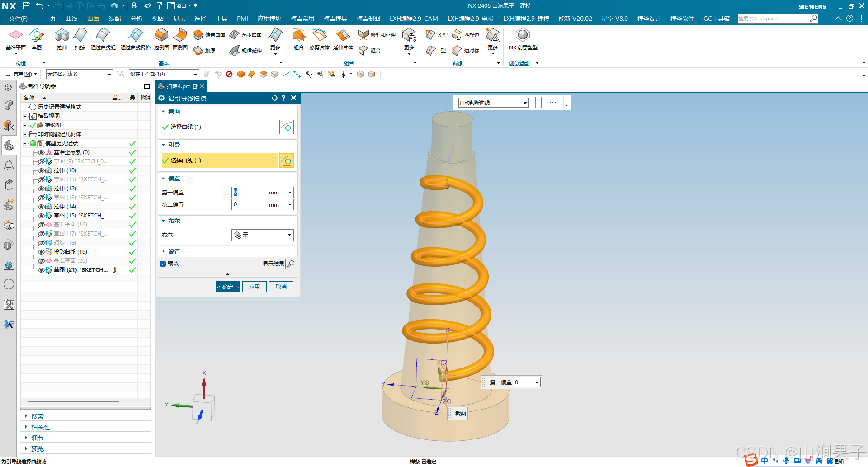Select the 规律延伸 tool
This screenshot has width=868, height=467.
(x=245, y=51)
